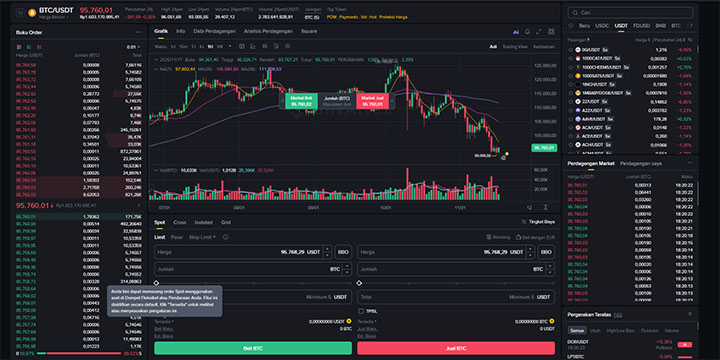Click the yellow deposit icon beside BTC balance
This screenshot has height=360, width=720.
tap(551, 321)
